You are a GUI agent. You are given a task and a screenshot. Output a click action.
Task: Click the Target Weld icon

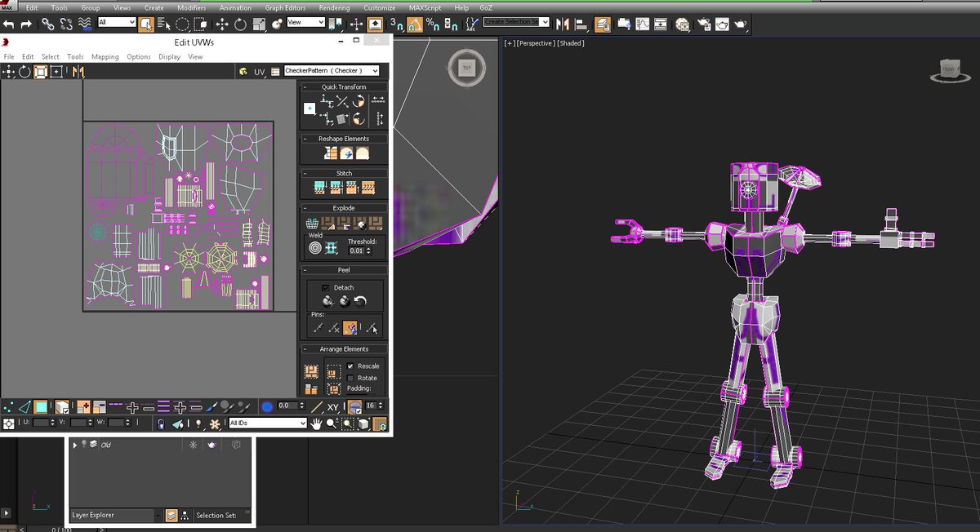tap(315, 247)
